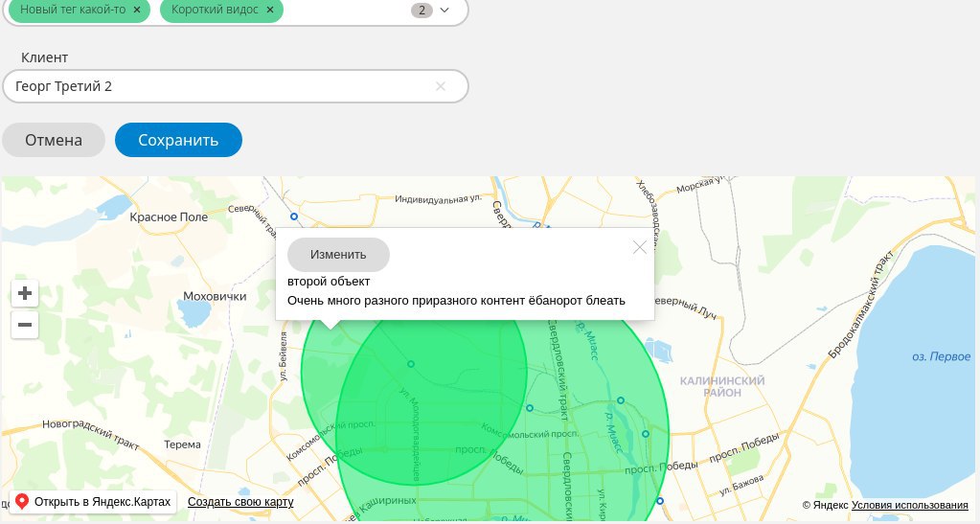Focus the Клиент input field

coord(236,86)
